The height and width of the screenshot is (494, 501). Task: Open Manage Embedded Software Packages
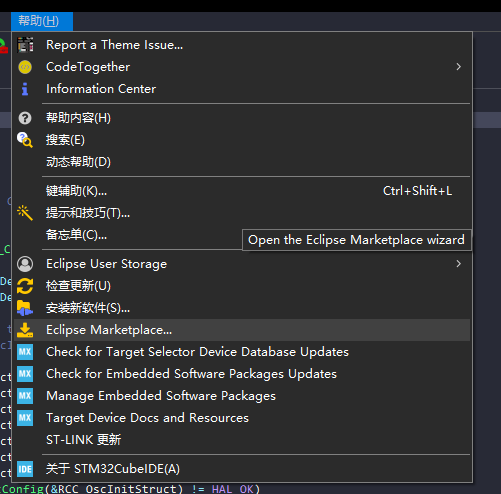pyautogui.click(x=242, y=396)
